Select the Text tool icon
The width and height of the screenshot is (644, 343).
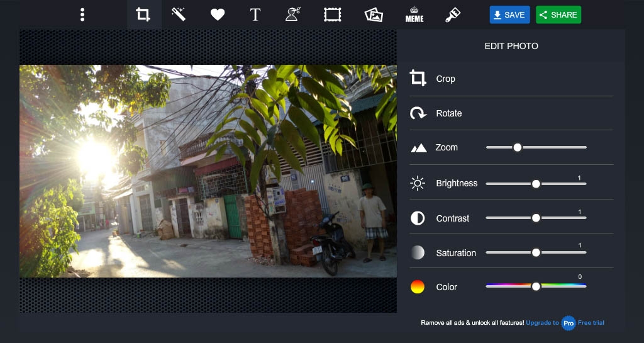[x=255, y=14]
